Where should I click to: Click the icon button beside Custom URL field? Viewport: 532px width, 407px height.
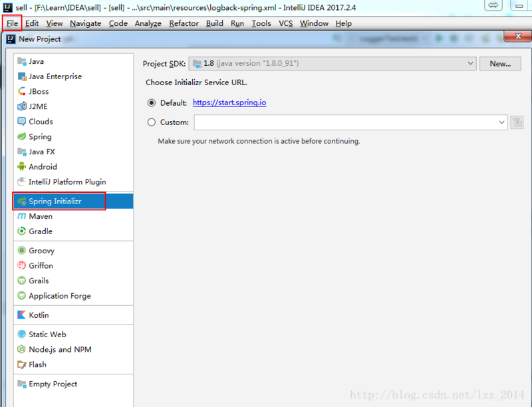(x=517, y=122)
